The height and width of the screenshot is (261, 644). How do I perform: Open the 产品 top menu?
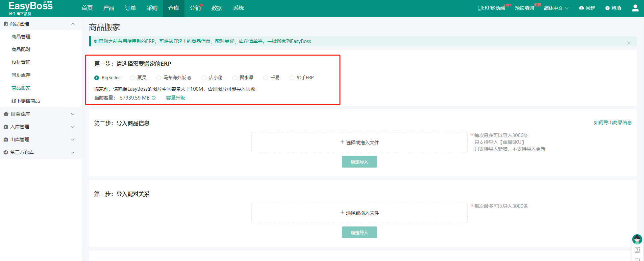click(109, 8)
